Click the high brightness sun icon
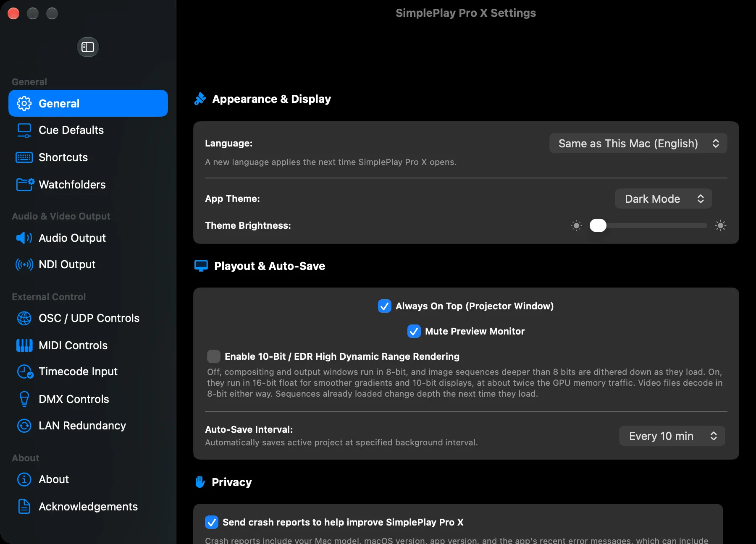756x544 pixels. [x=721, y=226]
